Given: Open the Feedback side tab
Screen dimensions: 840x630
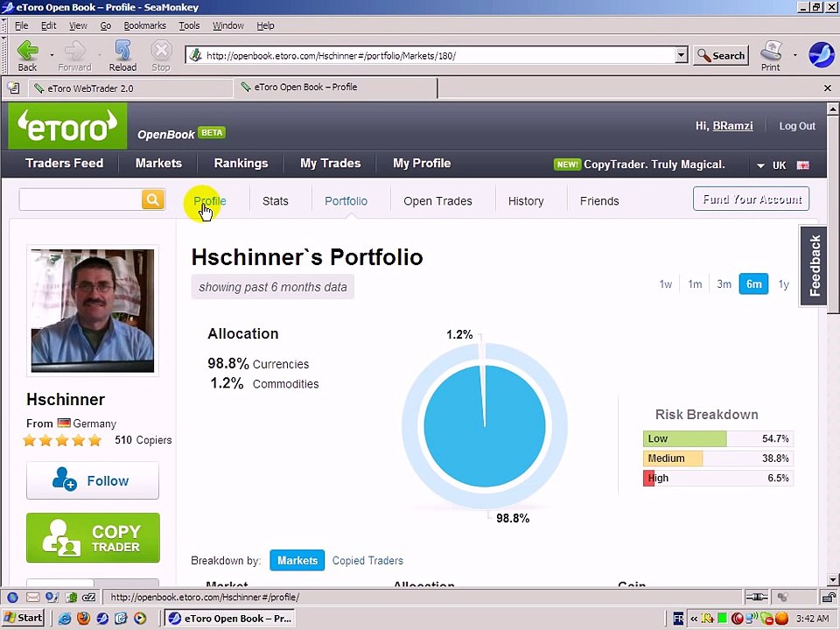Looking at the screenshot, I should pos(814,266).
